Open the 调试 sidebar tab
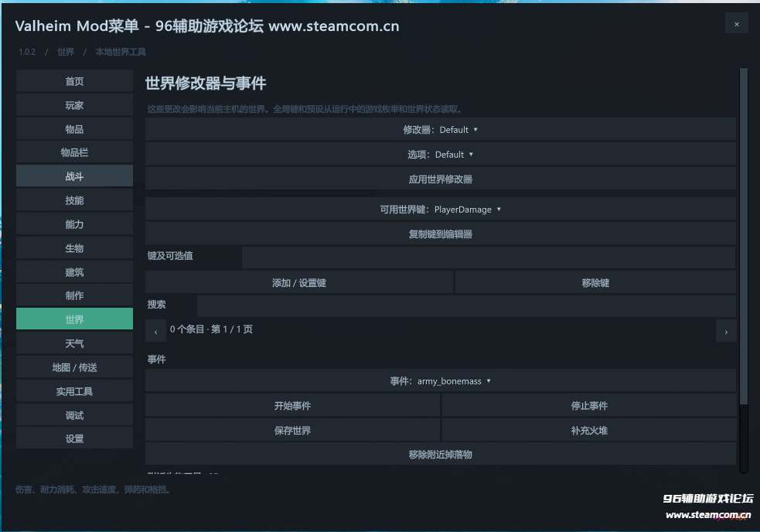Viewport: 760px width, 532px height. 75,414
